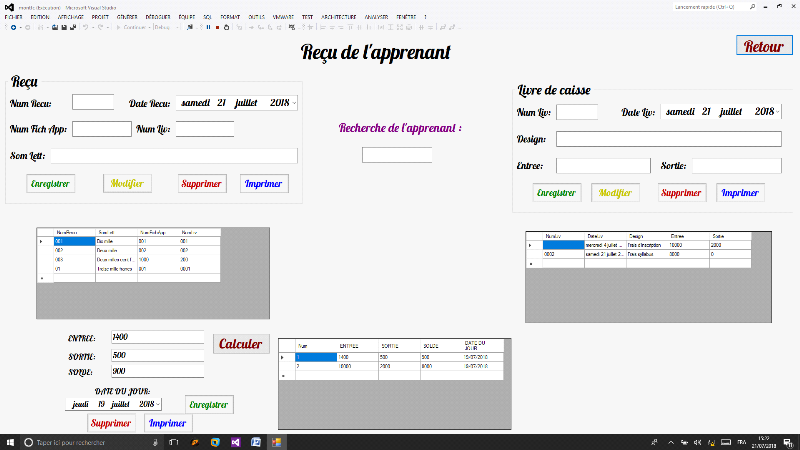Viewport: 800px width, 450px height.
Task: Click the Calculer button
Action: (x=241, y=344)
